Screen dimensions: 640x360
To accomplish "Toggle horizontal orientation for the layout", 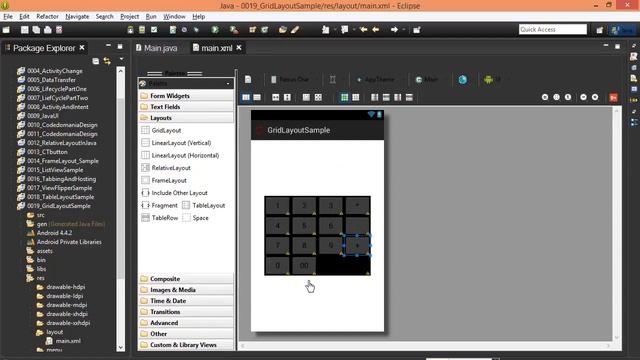I will point(246,97).
